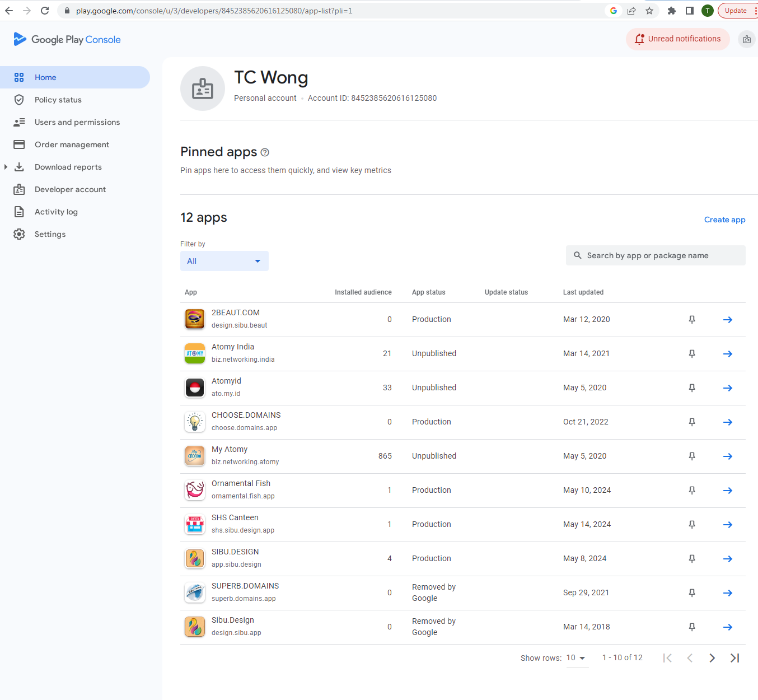Pin the My Atomy app
This screenshot has width=758, height=700.
point(692,456)
